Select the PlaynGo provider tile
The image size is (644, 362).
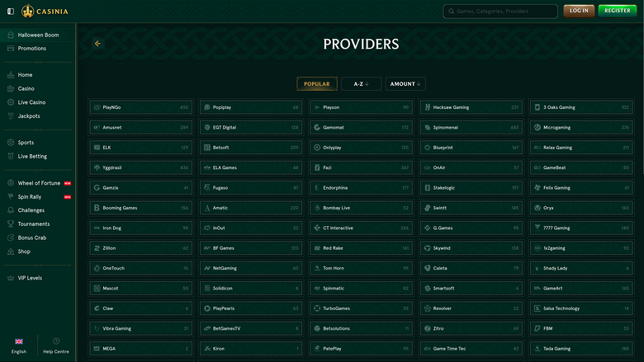coord(140,107)
